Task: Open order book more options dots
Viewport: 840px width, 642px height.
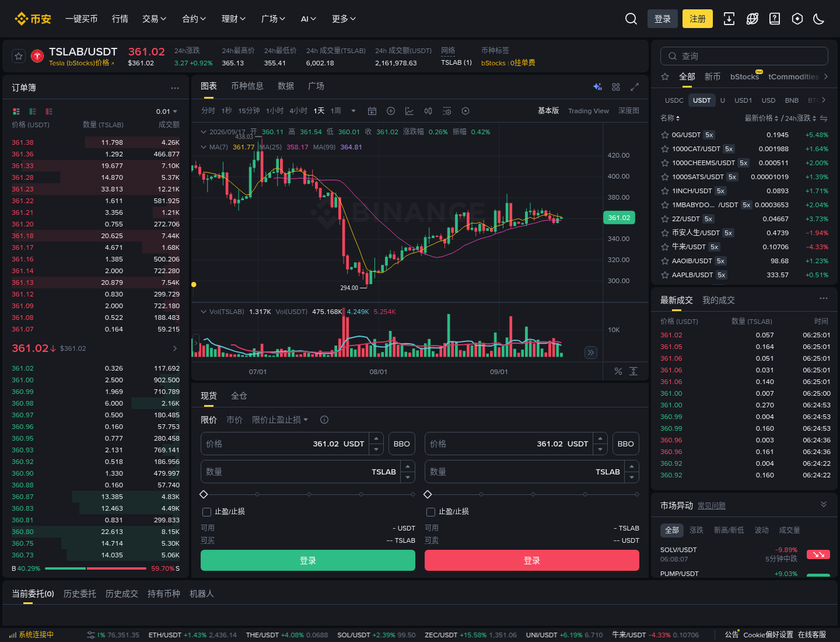Action: pos(175,88)
